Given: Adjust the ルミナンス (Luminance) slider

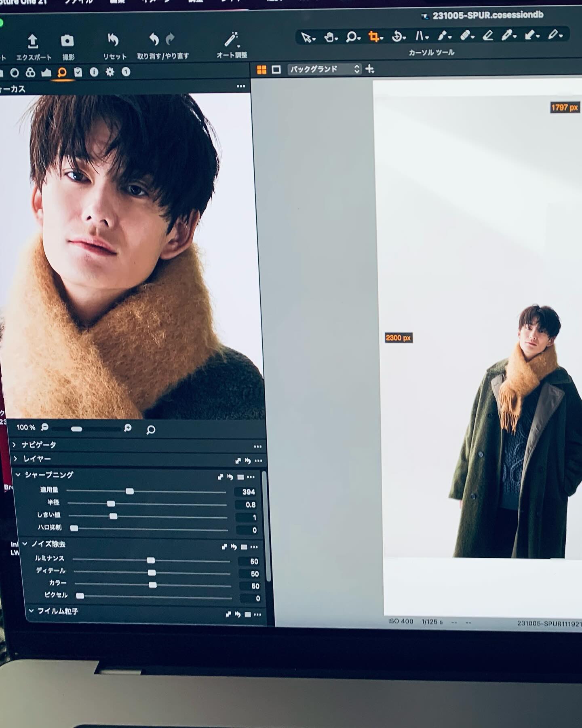Looking at the screenshot, I should [151, 560].
